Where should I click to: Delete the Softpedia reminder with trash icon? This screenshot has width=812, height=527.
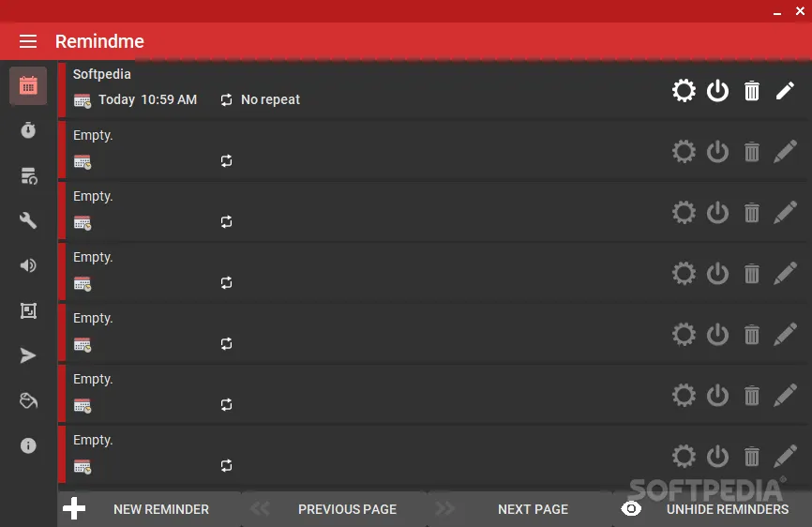[x=751, y=91]
